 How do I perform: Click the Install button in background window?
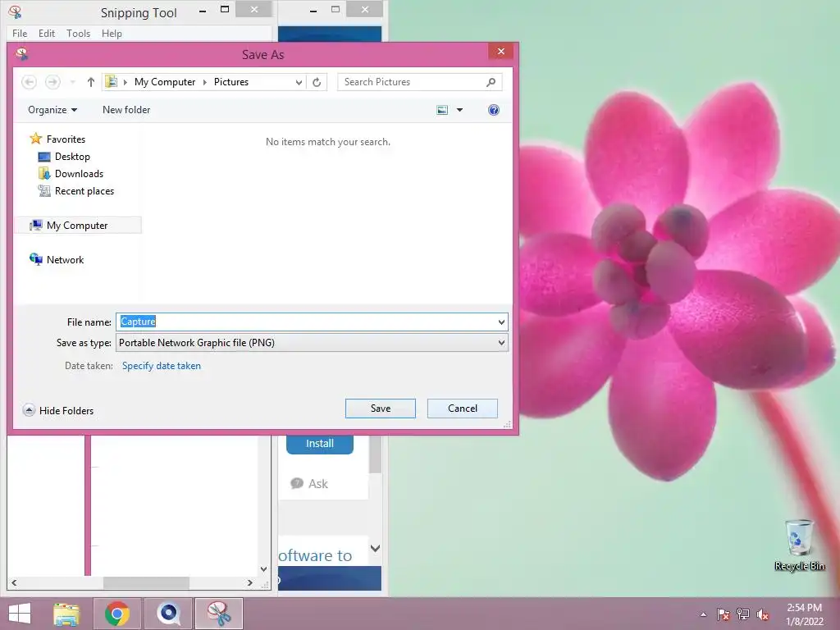320,444
